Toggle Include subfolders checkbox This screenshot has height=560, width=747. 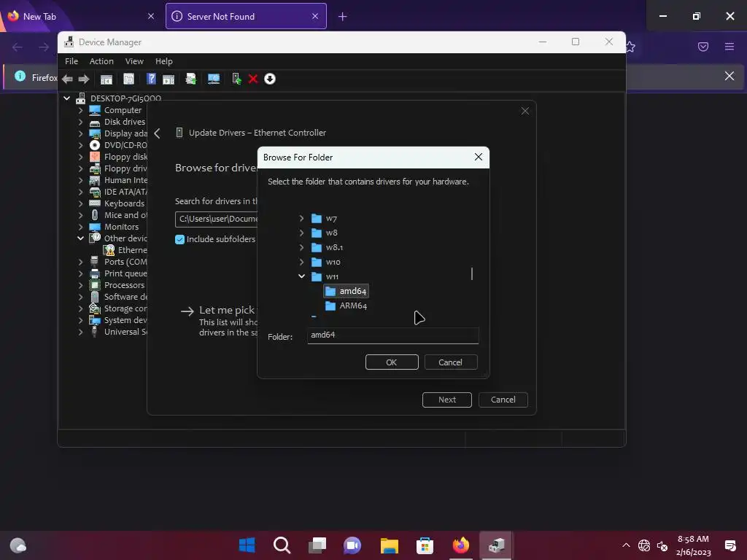pos(179,239)
